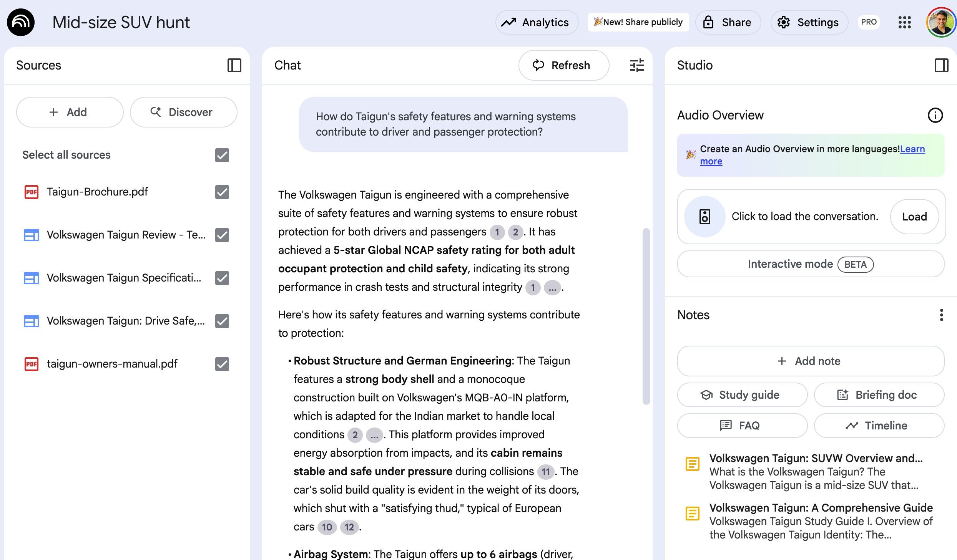Uncheck Taigun-Brochure.pdf source
The image size is (957, 560).
222,192
